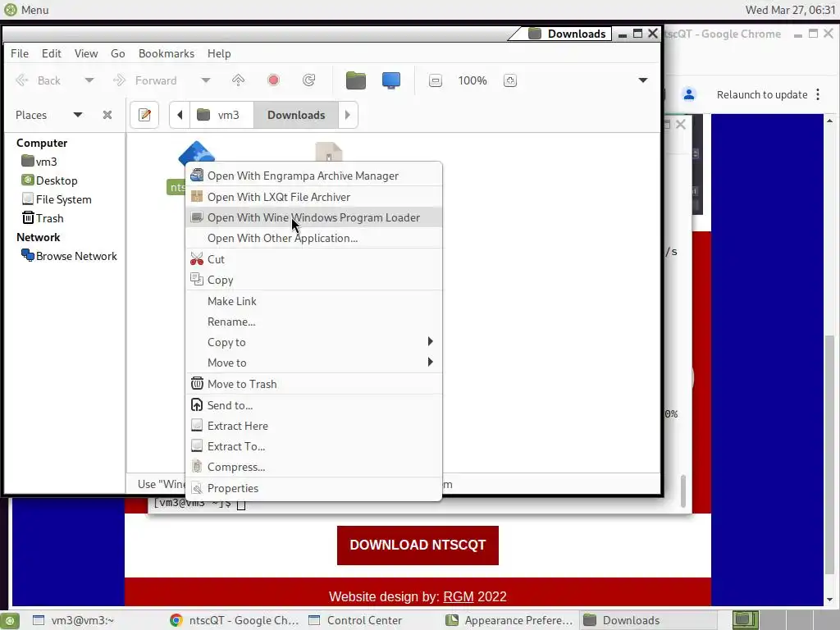Open the File menu
The width and height of the screenshot is (840, 630).
[x=20, y=53]
